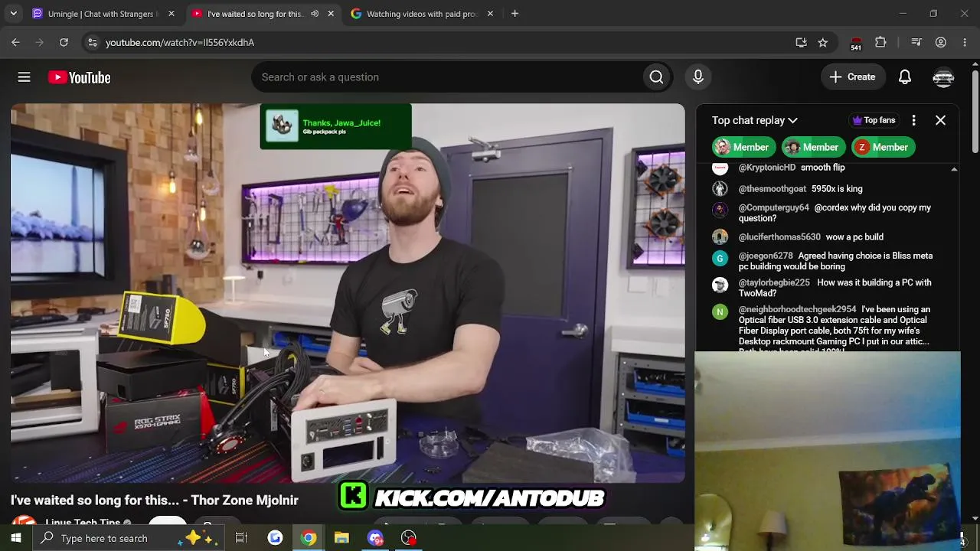Viewport: 980px width, 551px height.
Task: Open @luciferthomas5630's chat username
Action: click(x=779, y=237)
